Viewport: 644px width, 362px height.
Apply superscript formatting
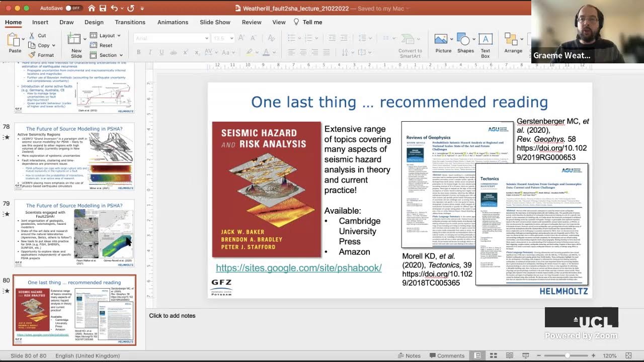pyautogui.click(x=186, y=52)
